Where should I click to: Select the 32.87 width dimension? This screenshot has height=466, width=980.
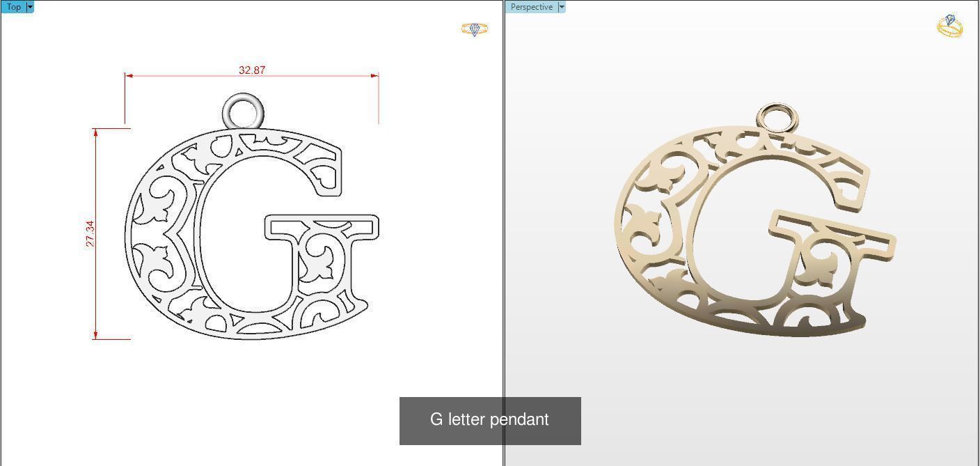point(252,70)
